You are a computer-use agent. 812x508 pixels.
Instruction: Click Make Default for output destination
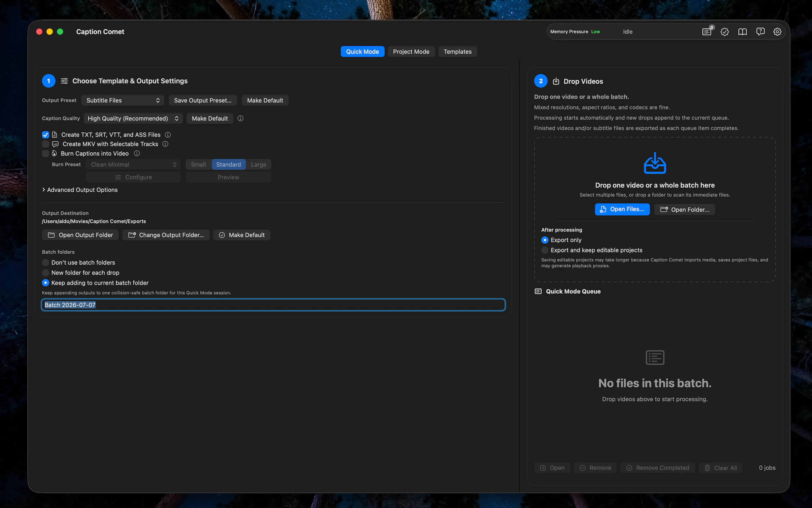[x=242, y=235]
